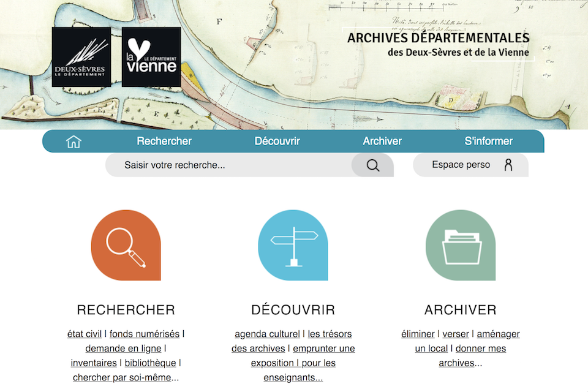Image resolution: width=588 pixels, height=392 pixels.
Task: Follow the éliminer link
Action: (418, 334)
